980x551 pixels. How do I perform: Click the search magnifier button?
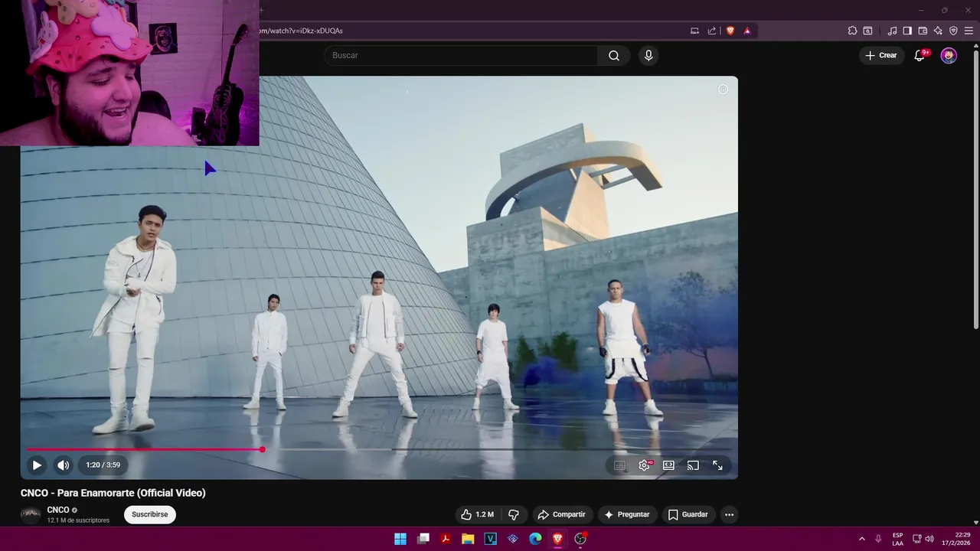[x=614, y=55]
